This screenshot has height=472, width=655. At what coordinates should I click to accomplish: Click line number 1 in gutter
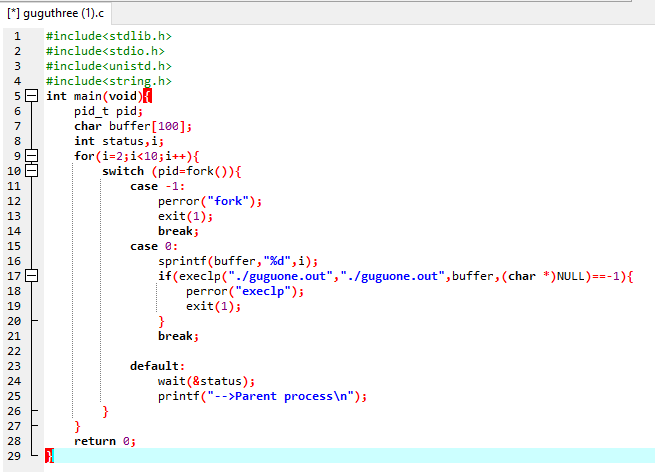tap(17, 36)
